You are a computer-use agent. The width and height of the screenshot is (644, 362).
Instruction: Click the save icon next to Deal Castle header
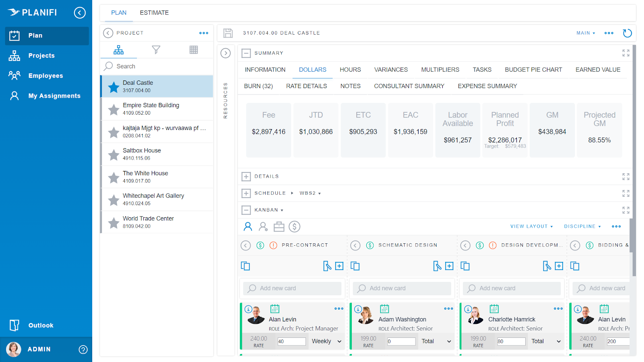pos(228,33)
